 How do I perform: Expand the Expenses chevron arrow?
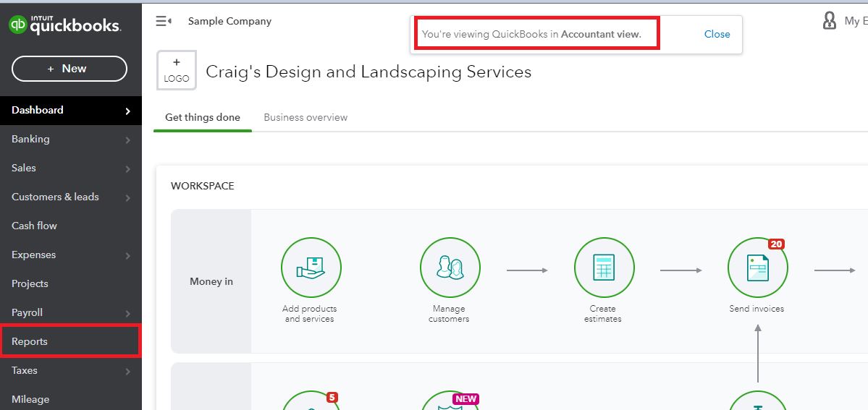pos(128,256)
